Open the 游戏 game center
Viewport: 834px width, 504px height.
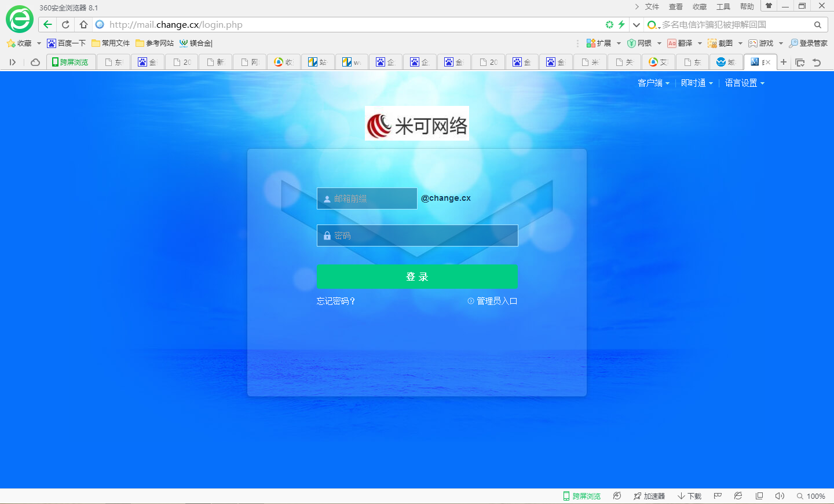[x=763, y=43]
